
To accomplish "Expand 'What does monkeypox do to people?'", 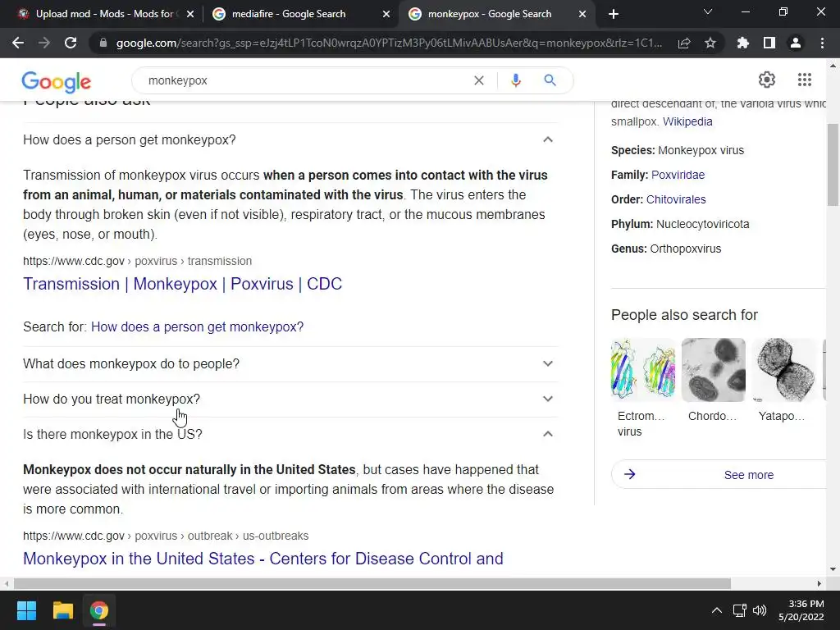I will click(290, 363).
